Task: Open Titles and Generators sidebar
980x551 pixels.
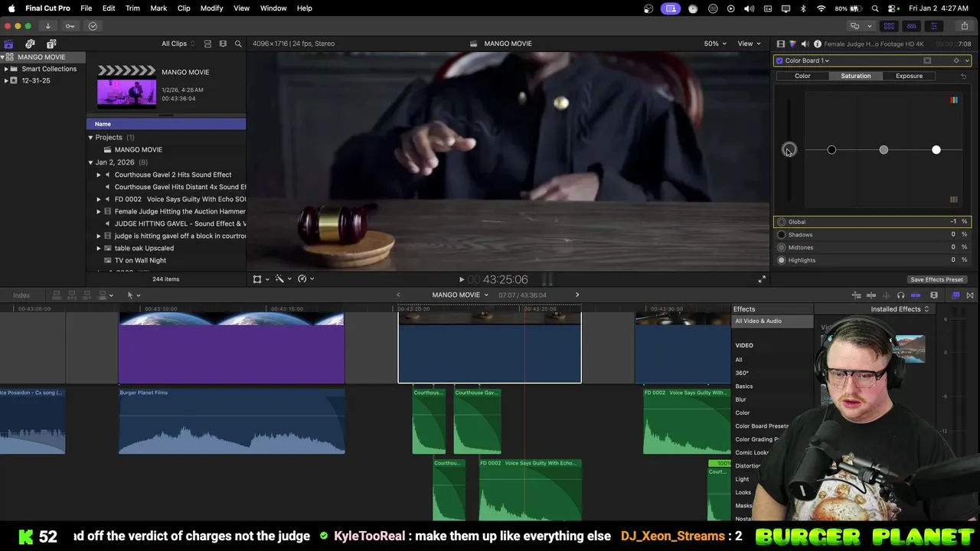Action: [51, 44]
